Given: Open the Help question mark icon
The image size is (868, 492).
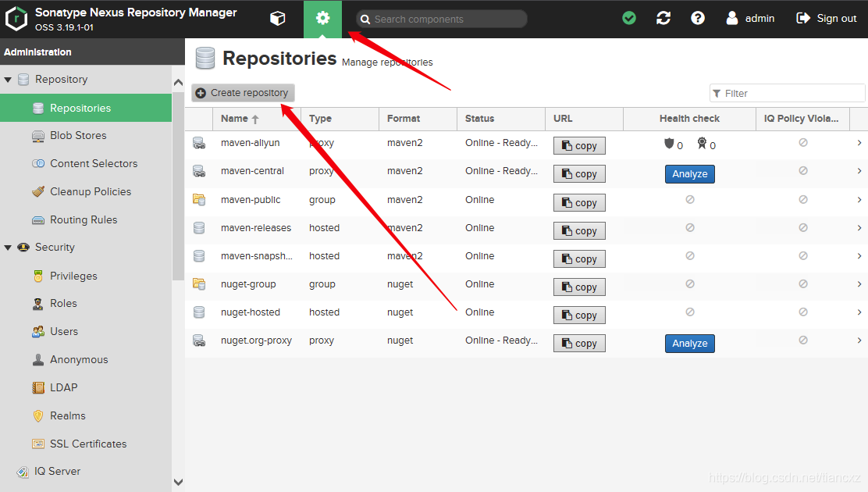Looking at the screenshot, I should (698, 18).
